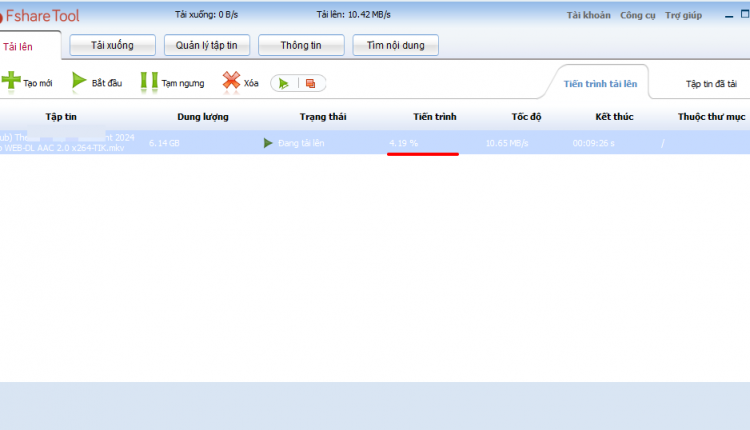Switch to Tải xuống tab
Image resolution: width=750 pixels, height=430 pixels.
tap(112, 45)
